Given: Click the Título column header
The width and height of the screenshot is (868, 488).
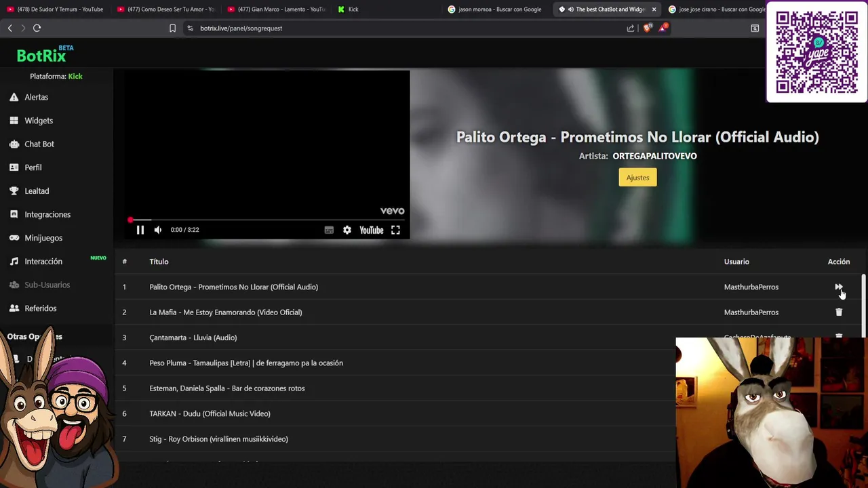Looking at the screenshot, I should coord(159,262).
